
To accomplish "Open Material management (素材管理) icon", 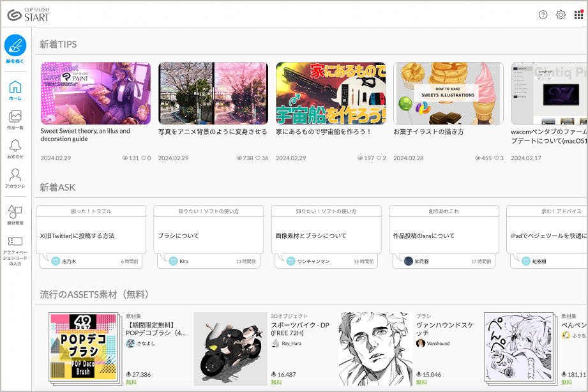I will tap(15, 211).
